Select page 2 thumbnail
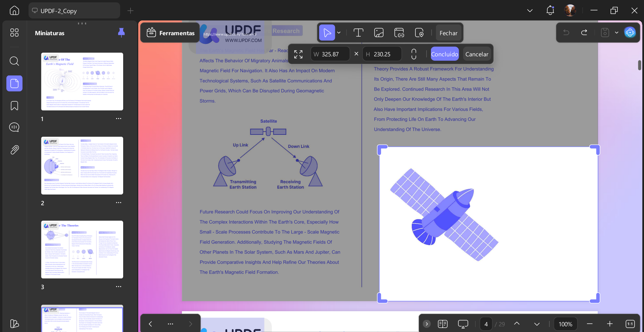Image resolution: width=644 pixels, height=332 pixels. coord(82,166)
